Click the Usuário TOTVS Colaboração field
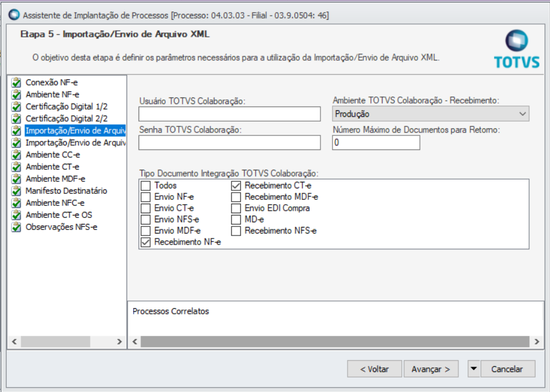The width and height of the screenshot is (550, 392). coord(230,114)
